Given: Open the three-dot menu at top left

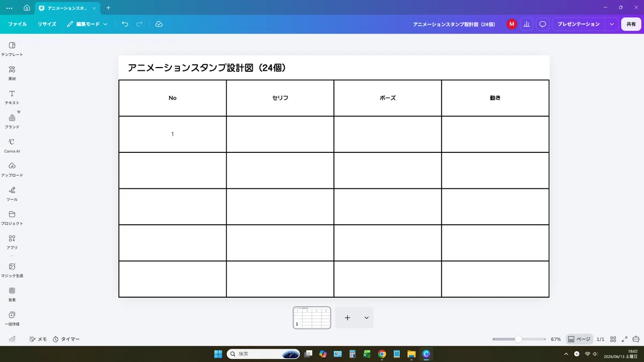Looking at the screenshot, I should point(9,8).
